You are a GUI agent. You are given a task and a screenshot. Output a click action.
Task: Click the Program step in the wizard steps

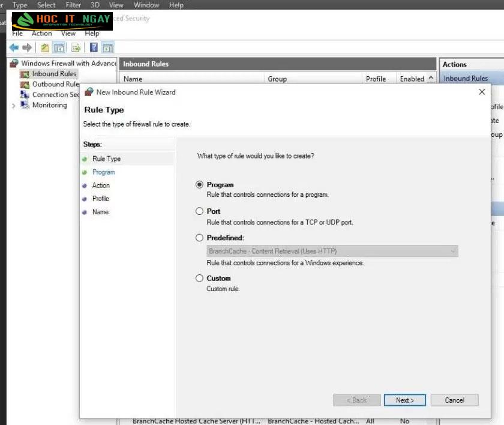coord(103,172)
